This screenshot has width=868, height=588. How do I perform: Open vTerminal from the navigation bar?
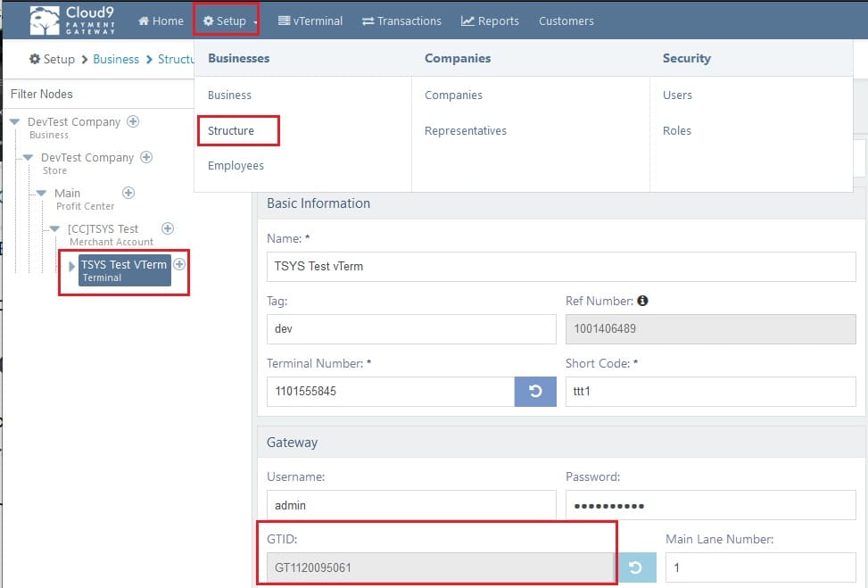310,21
